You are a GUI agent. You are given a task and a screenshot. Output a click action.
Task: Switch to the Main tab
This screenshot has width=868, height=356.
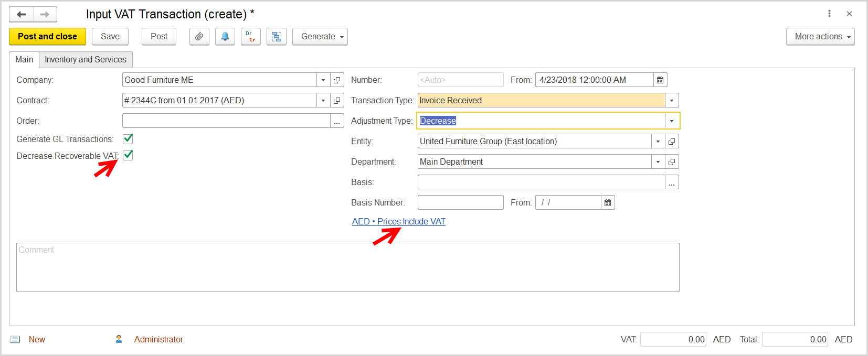(24, 60)
